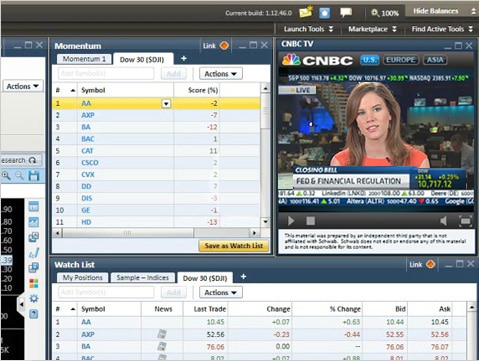
Task: Click the Add Symbol(s) field in Watch List
Action: (x=106, y=292)
